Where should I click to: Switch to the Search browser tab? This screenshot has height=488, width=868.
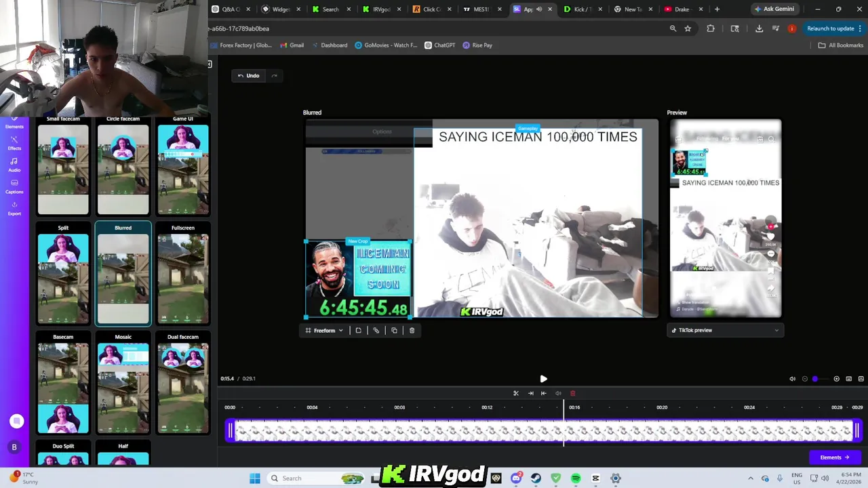click(331, 9)
